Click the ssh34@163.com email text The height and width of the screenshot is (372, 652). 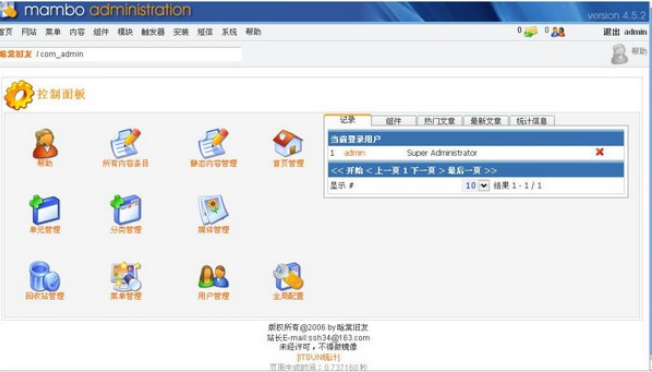pos(339,338)
